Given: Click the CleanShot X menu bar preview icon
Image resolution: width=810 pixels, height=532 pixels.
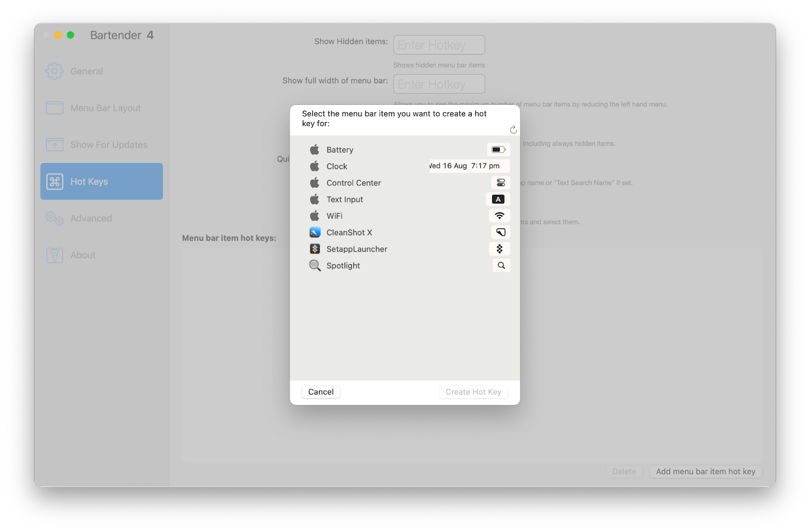Looking at the screenshot, I should point(501,232).
